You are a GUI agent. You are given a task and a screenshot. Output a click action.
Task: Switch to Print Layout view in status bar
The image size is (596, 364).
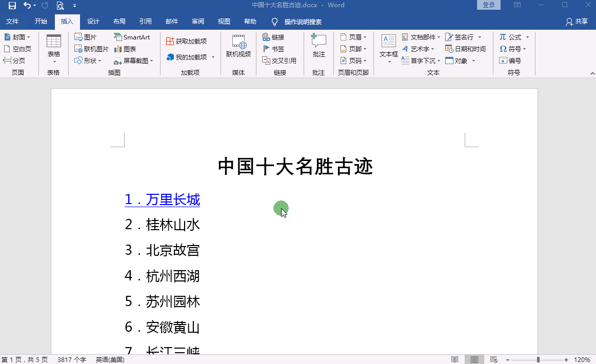pos(474,359)
